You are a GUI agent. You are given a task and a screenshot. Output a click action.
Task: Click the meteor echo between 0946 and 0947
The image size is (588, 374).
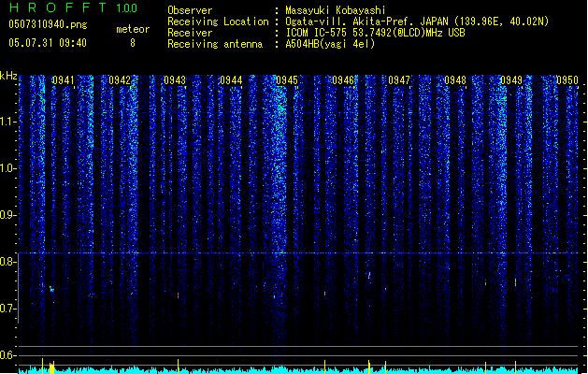tap(369, 276)
